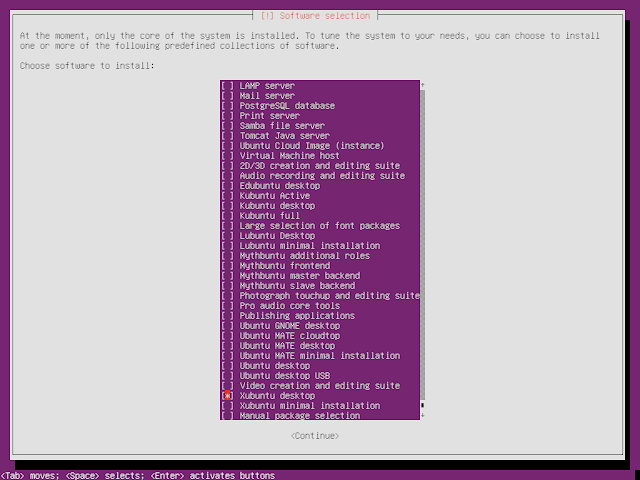Click the Ubuntu GNOME desktop label
The height and width of the screenshot is (480, 640).
[289, 326]
